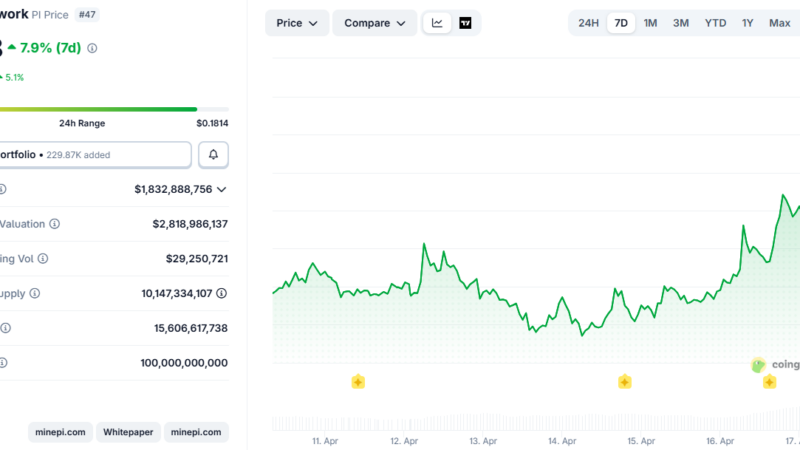Click the #47 rank badge

87,14
